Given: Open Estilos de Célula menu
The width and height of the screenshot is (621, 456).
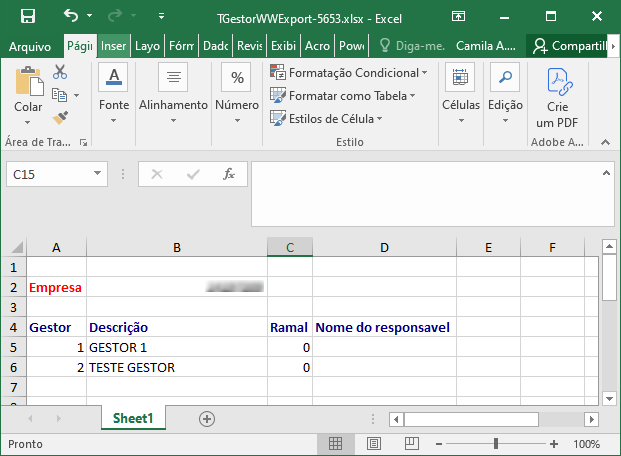Looking at the screenshot, I should tap(326, 119).
